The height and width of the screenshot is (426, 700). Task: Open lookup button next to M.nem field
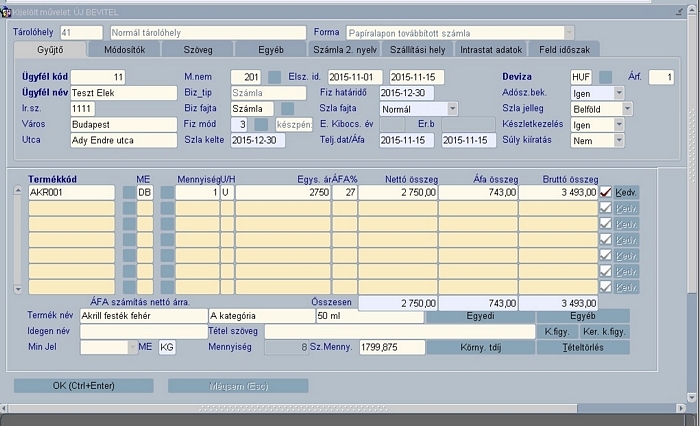[x=274, y=77]
